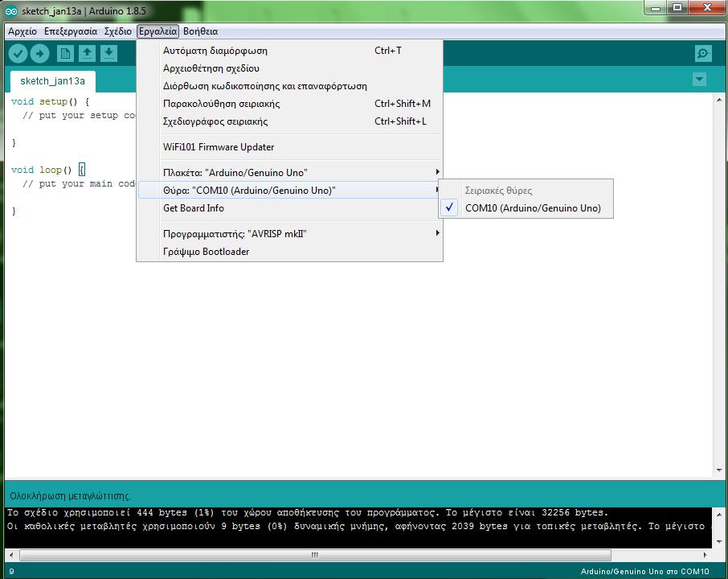Create a new sketch with the New icon

coord(65,54)
